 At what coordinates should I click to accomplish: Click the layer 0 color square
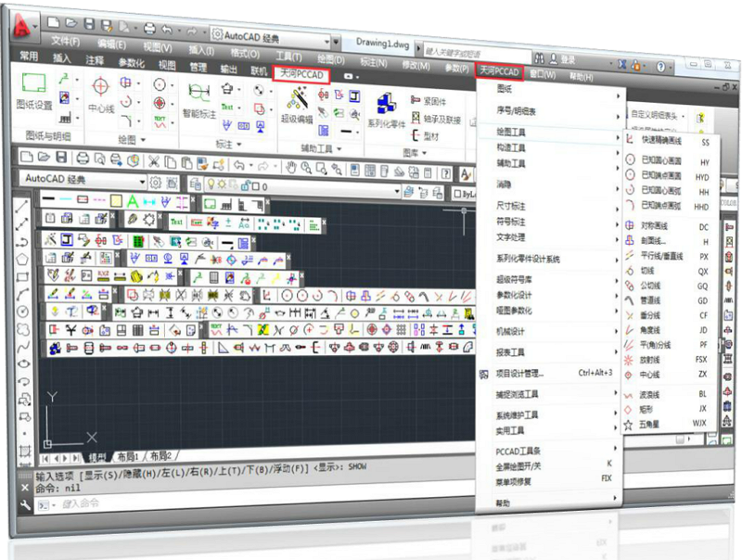pyautogui.click(x=255, y=185)
